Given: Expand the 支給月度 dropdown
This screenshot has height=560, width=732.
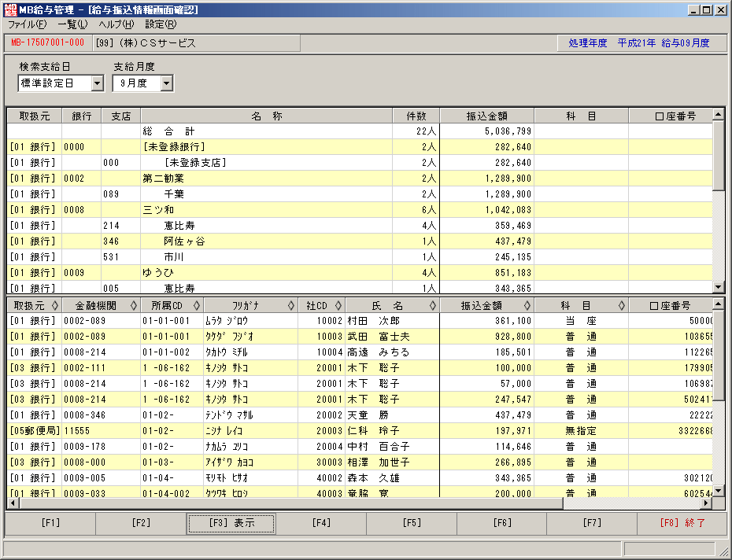Looking at the screenshot, I should click(x=167, y=83).
